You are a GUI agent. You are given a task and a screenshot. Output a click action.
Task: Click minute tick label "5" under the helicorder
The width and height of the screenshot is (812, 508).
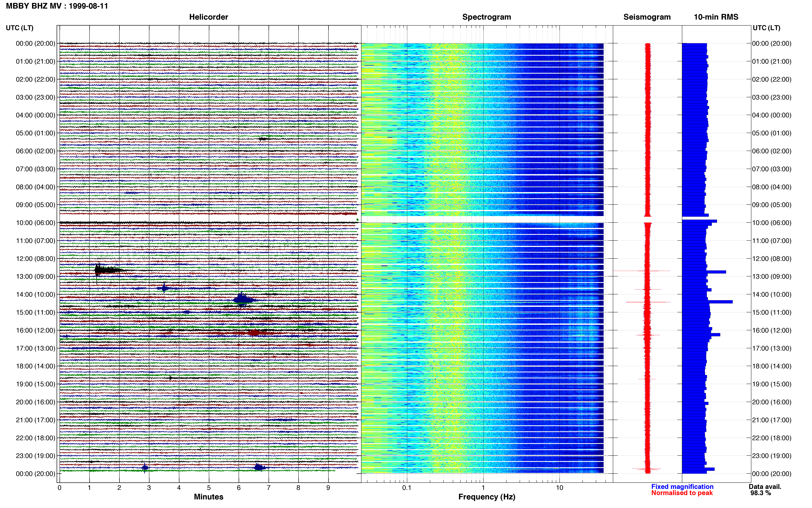[209, 488]
